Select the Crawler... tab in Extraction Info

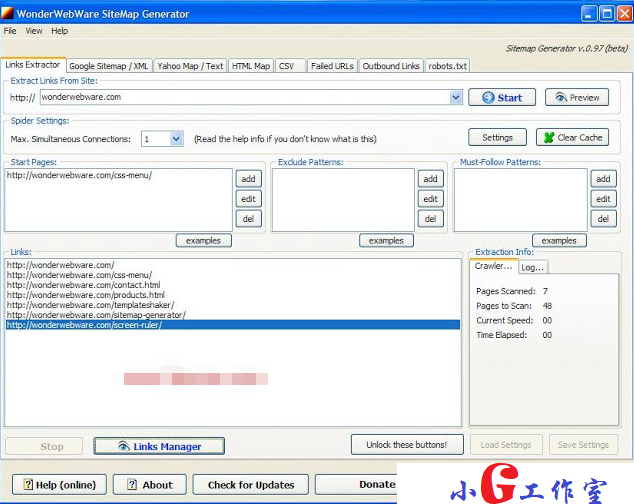pos(493,266)
